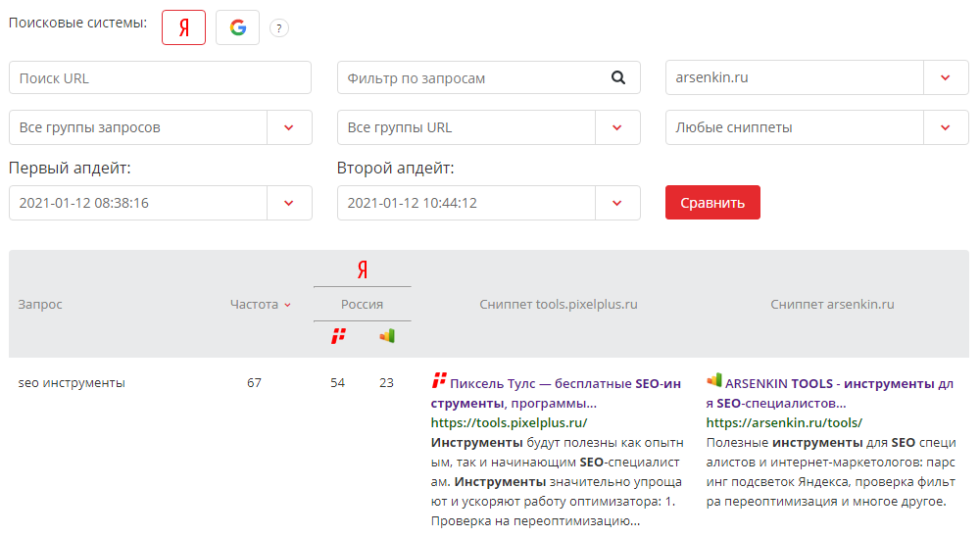Viewport: 980px width, 537px height.
Task: Click Arsenkin bar-chart icon in header
Action: [x=387, y=336]
